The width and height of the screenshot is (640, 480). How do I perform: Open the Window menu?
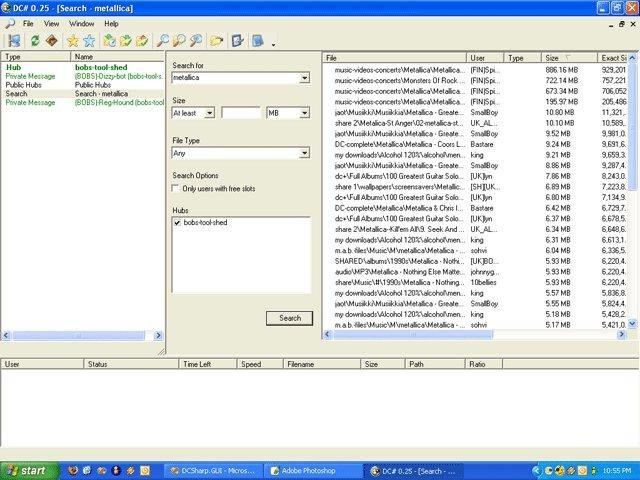click(82, 24)
